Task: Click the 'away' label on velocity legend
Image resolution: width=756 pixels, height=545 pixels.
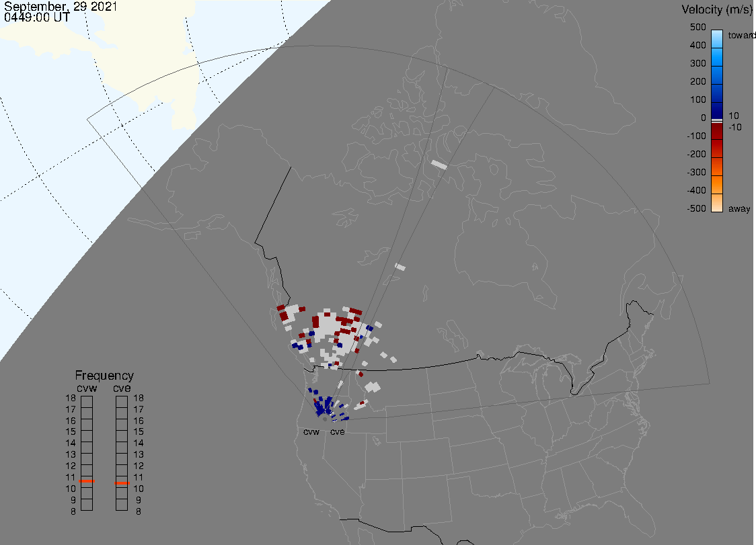Action: (739, 208)
